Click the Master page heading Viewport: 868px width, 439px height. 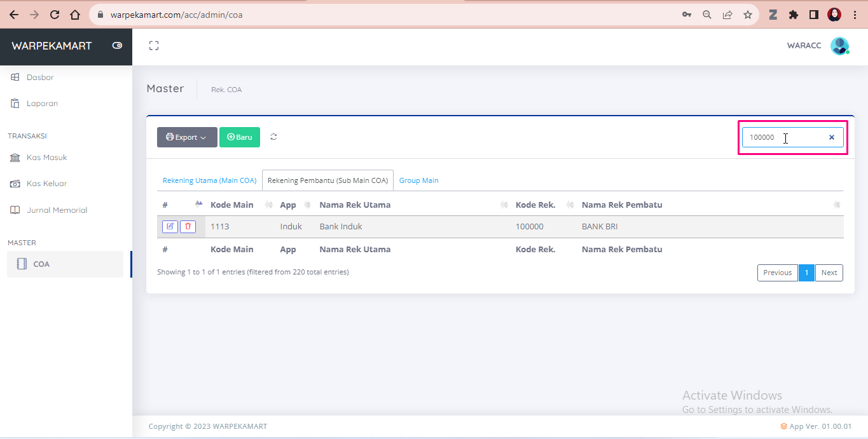(x=165, y=88)
